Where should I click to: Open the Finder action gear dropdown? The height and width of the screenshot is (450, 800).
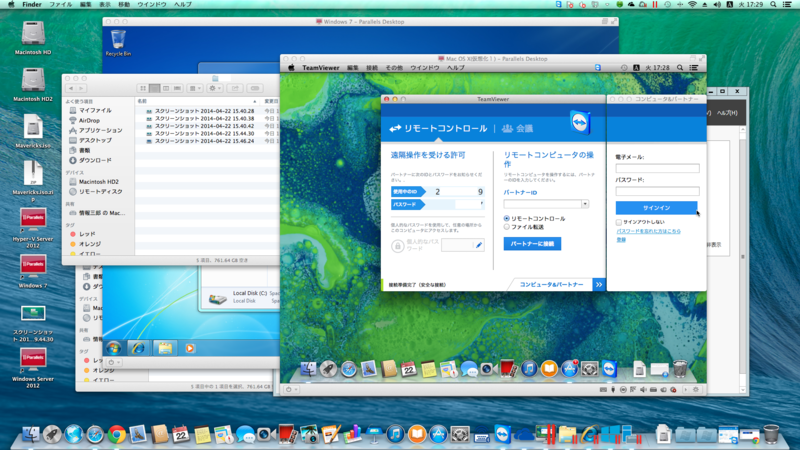pos(215,88)
